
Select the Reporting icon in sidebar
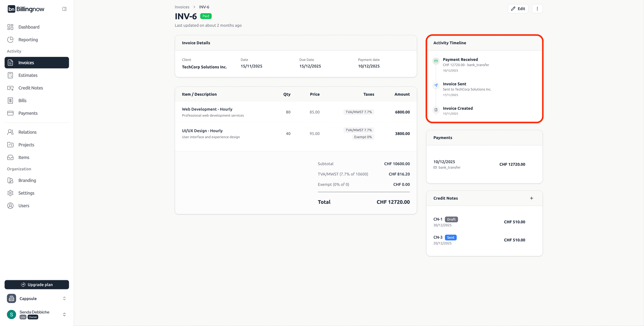pos(10,40)
